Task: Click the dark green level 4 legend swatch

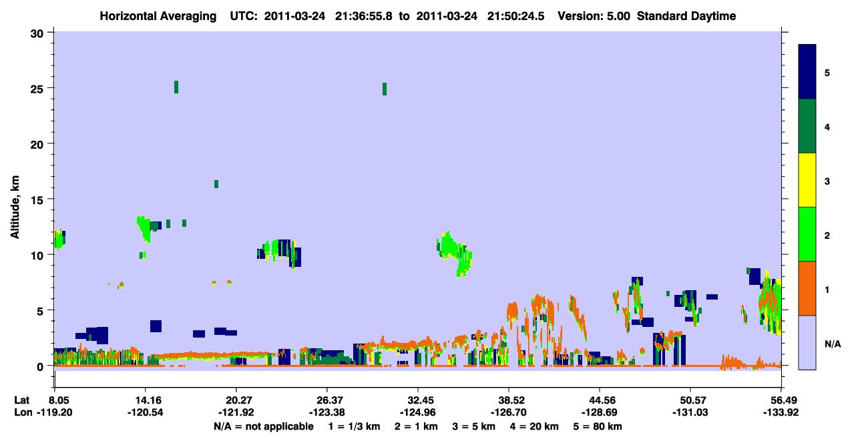Action: pyautogui.click(x=807, y=126)
